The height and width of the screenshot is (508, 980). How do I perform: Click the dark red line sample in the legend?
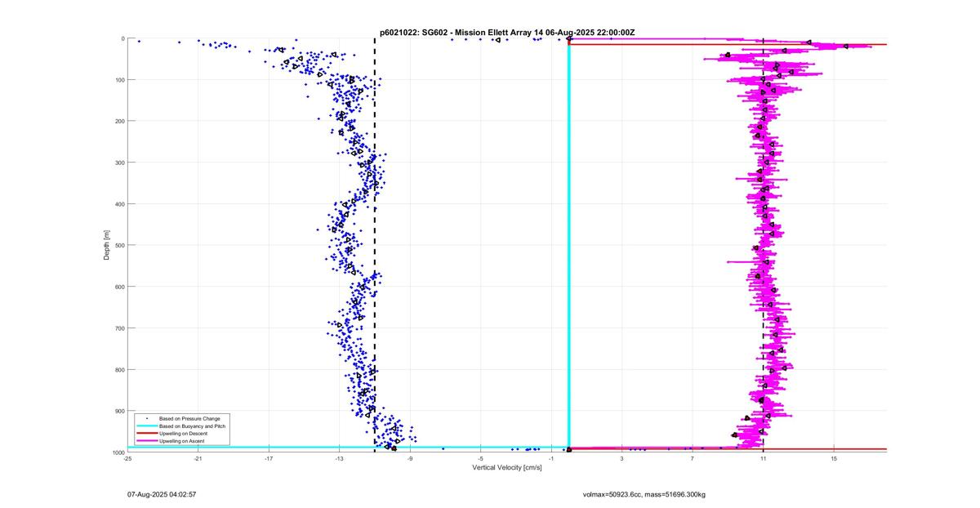click(147, 434)
